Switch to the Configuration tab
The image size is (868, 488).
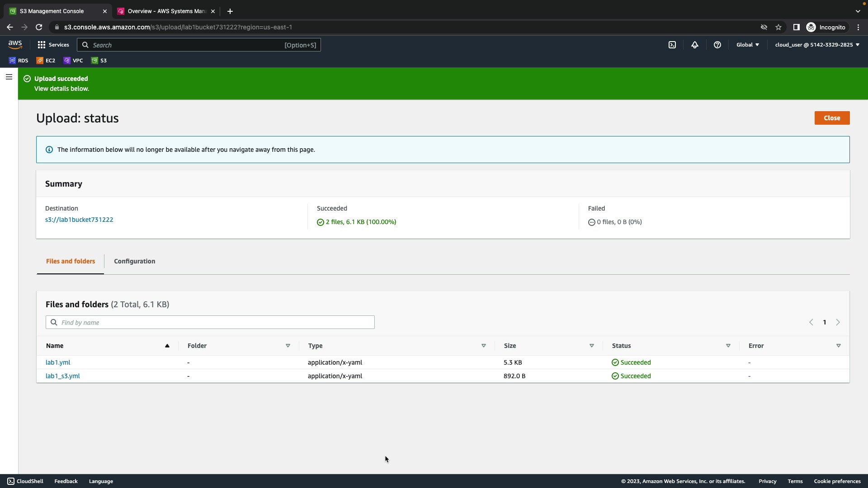tap(134, 261)
